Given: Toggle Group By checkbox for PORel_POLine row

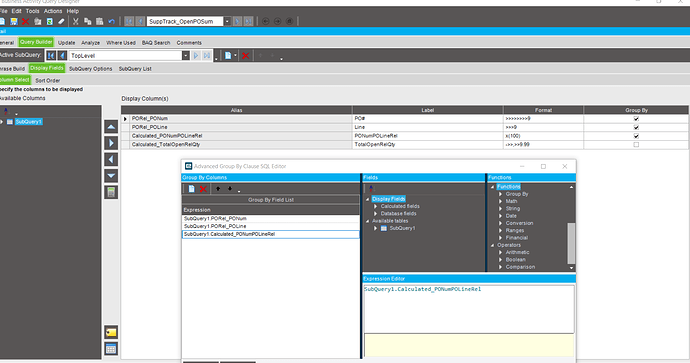Looking at the screenshot, I should point(636,127).
